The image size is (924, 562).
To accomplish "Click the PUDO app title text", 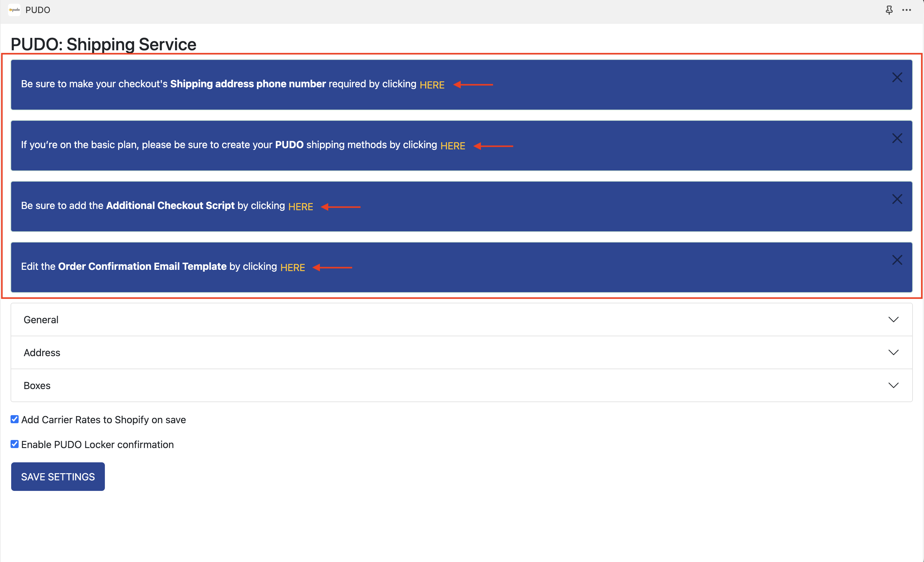I will (38, 10).
